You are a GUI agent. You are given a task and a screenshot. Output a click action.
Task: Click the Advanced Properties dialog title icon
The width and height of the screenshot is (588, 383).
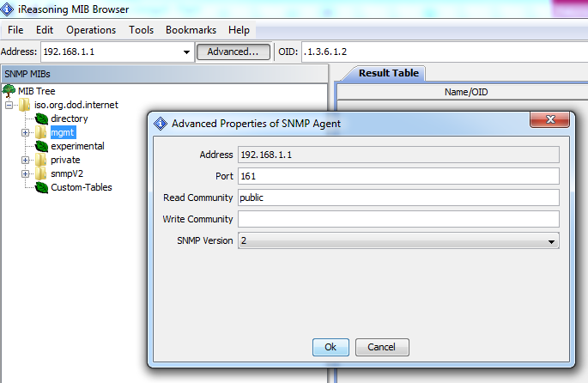[161, 124]
